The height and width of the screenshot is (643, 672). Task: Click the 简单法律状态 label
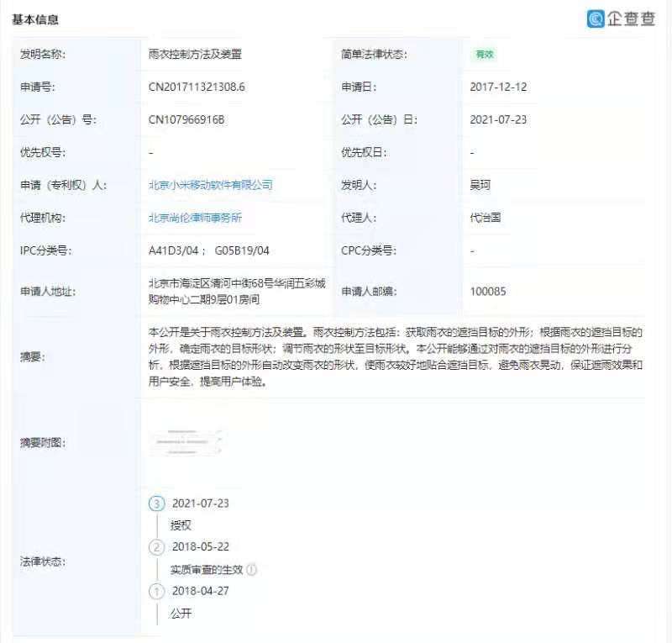pyautogui.click(x=374, y=54)
